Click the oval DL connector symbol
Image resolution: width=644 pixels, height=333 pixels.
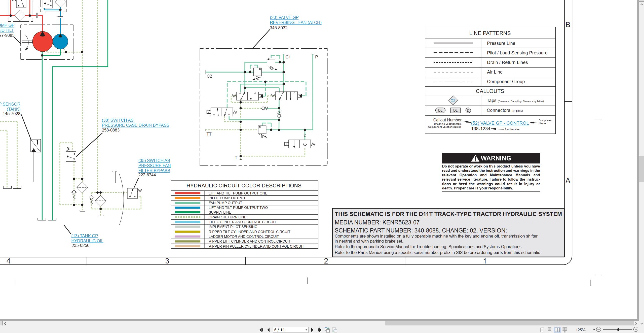coord(440,110)
